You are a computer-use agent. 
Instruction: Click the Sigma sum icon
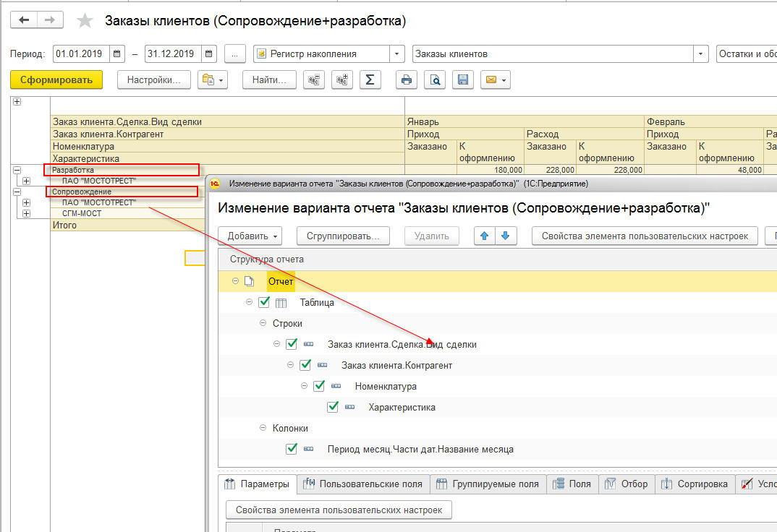pyautogui.click(x=370, y=80)
